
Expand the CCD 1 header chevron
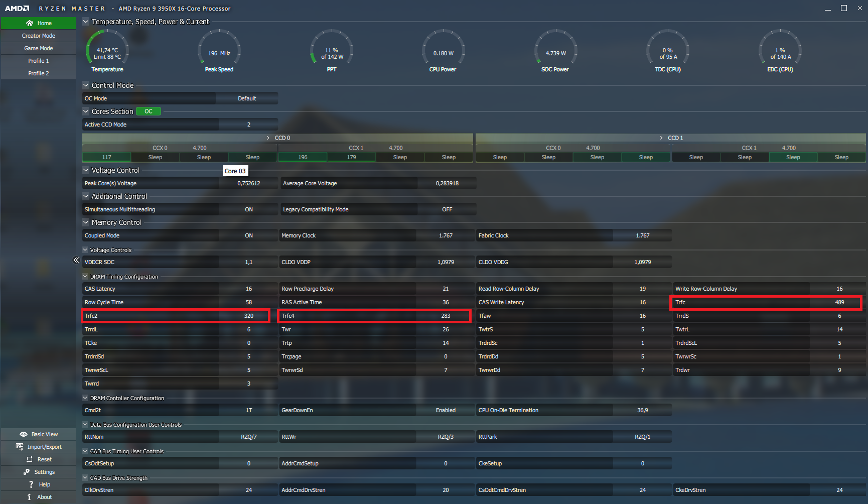pyautogui.click(x=661, y=138)
